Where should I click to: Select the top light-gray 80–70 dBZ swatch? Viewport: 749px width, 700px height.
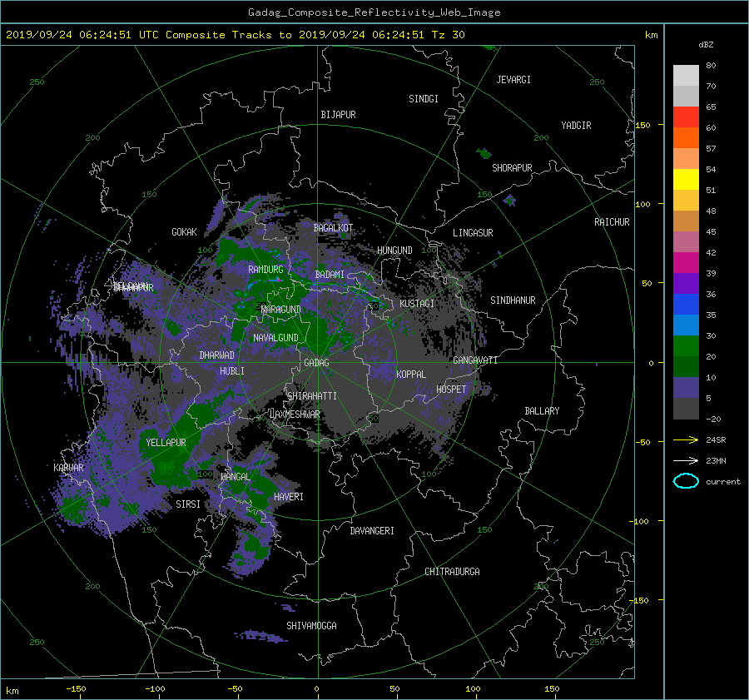coord(686,76)
